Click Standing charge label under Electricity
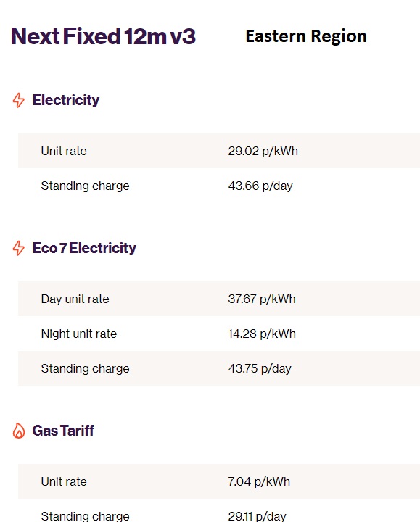Screen dimensions: 420x522 pyautogui.click(x=85, y=186)
